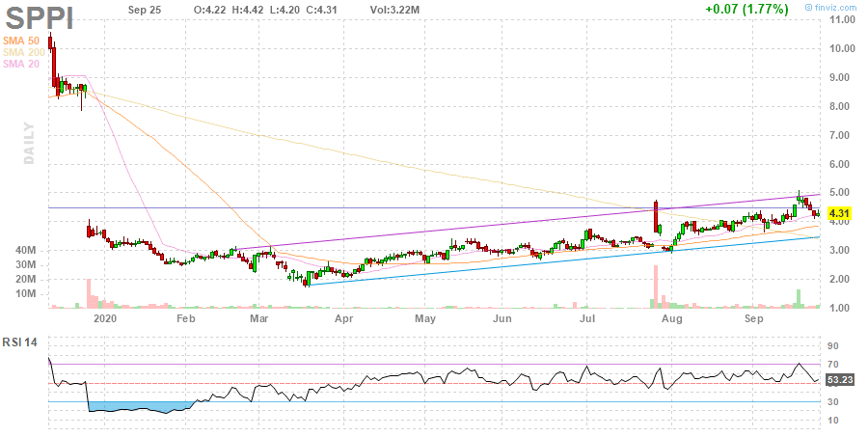Click the yellow 4.31 current price tag

tap(840, 213)
